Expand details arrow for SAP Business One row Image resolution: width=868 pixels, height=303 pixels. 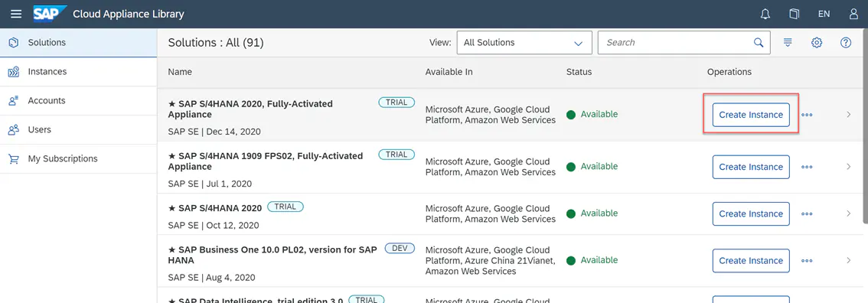849,260
